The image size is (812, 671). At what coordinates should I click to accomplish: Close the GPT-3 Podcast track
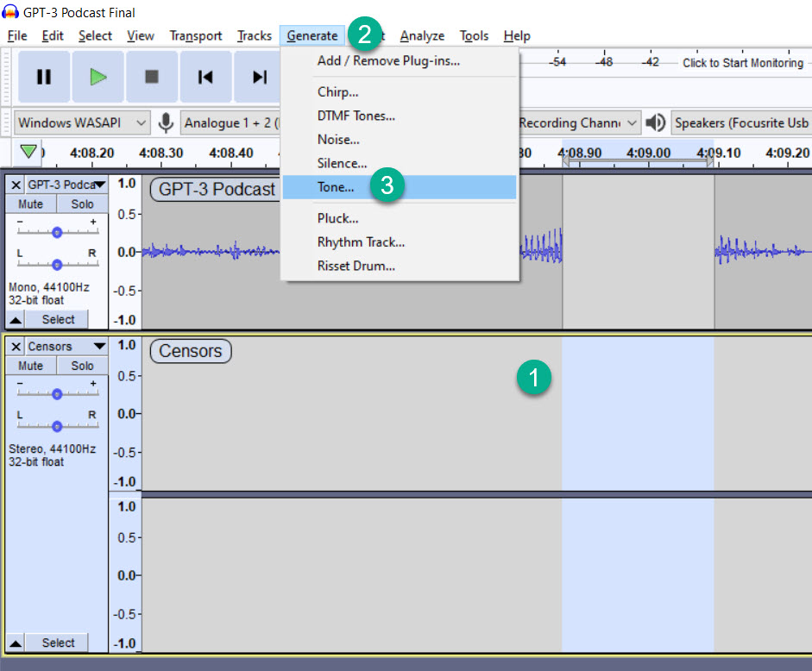point(16,185)
